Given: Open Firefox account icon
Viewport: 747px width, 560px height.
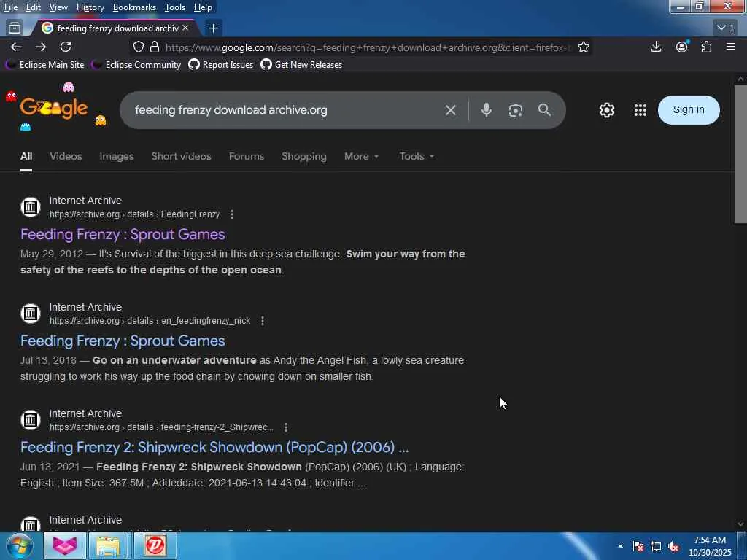Looking at the screenshot, I should (682, 47).
